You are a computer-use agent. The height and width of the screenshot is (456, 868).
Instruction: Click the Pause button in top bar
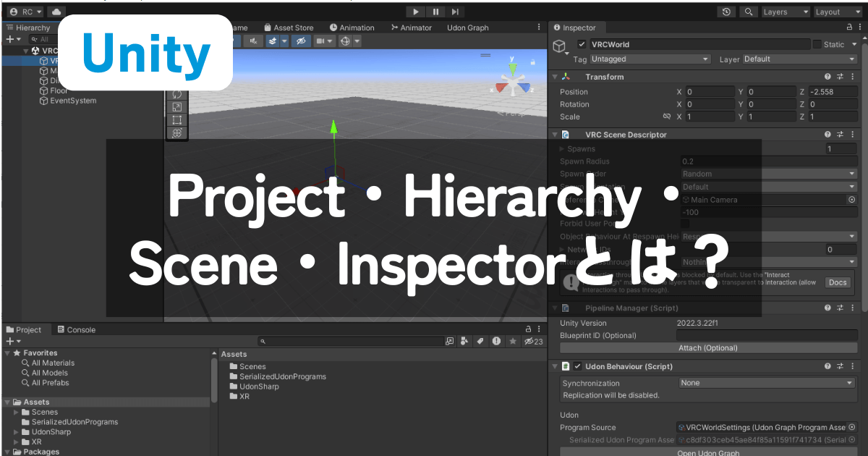pos(435,12)
